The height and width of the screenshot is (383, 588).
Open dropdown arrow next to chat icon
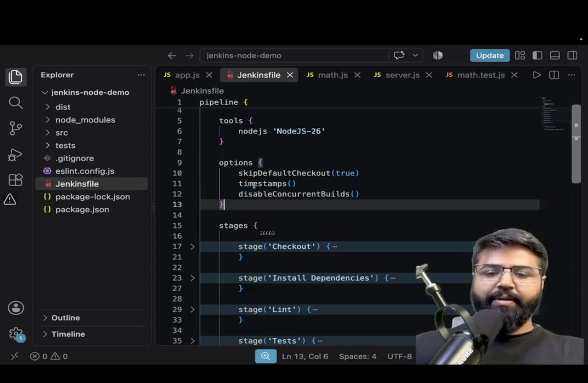pyautogui.click(x=415, y=55)
